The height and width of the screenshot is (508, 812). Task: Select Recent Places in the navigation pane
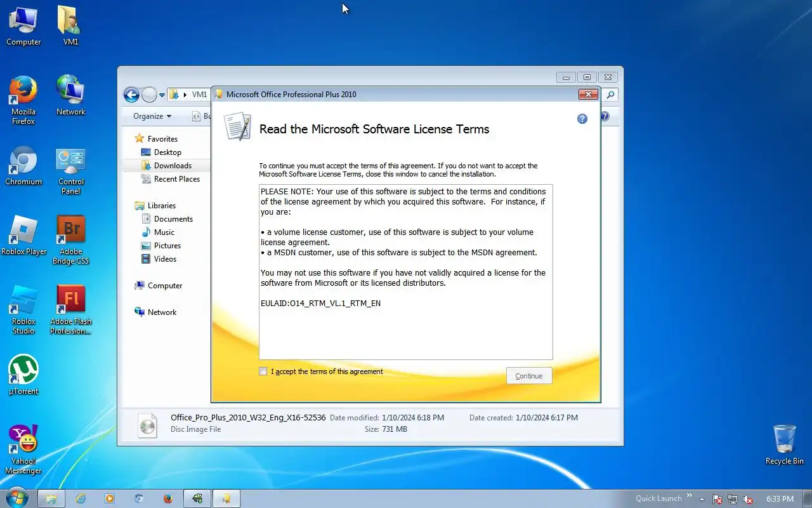point(177,179)
